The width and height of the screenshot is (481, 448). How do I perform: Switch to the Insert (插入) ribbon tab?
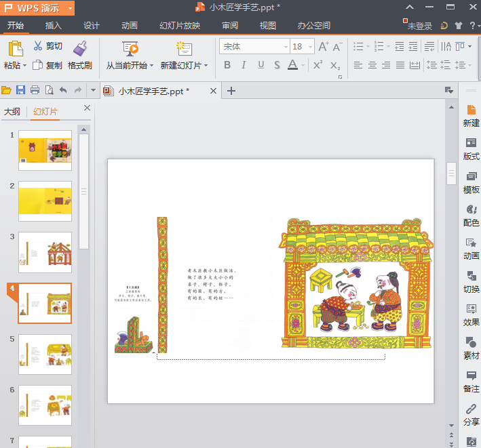click(x=53, y=26)
